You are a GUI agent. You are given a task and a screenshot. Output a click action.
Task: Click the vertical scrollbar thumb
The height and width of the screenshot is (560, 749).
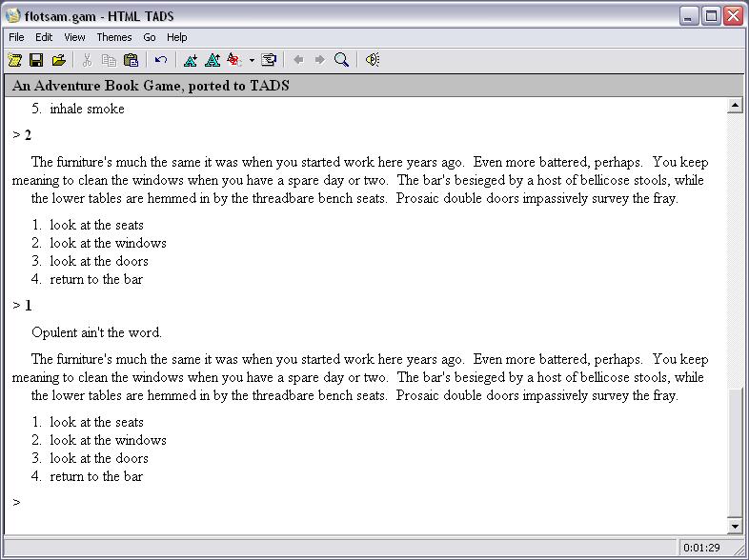[x=735, y=452]
